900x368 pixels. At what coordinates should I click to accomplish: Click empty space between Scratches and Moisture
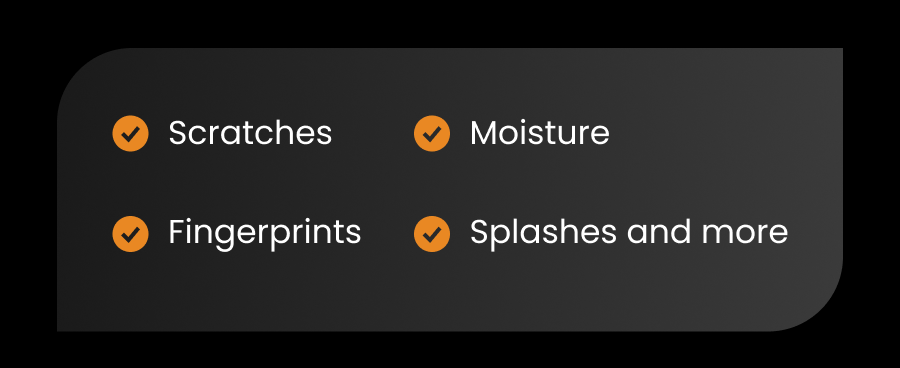[373, 133]
